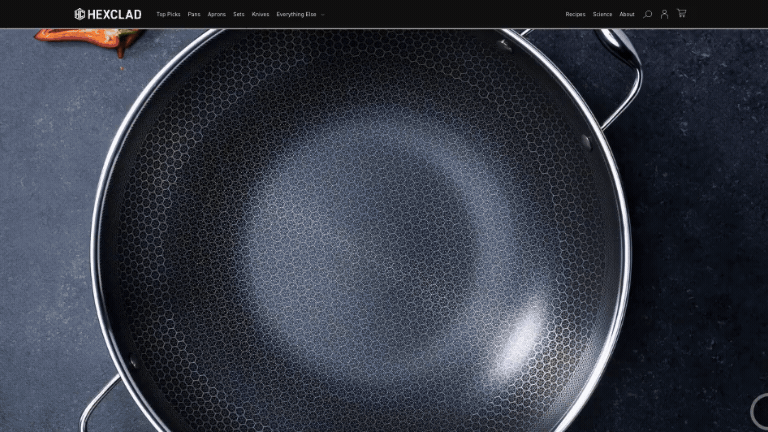Open the Pans menu item
768x432 pixels.
(194, 14)
